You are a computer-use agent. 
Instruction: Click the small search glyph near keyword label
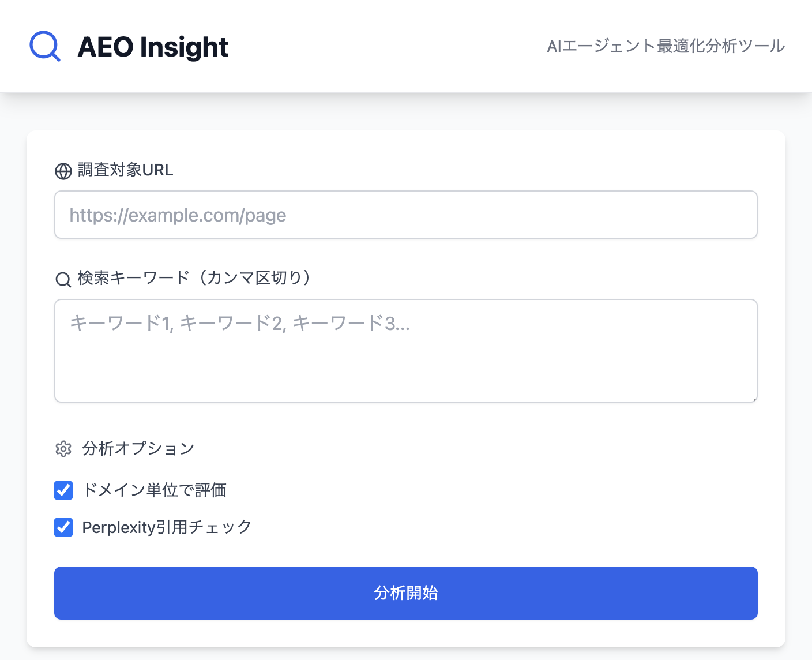click(62, 279)
